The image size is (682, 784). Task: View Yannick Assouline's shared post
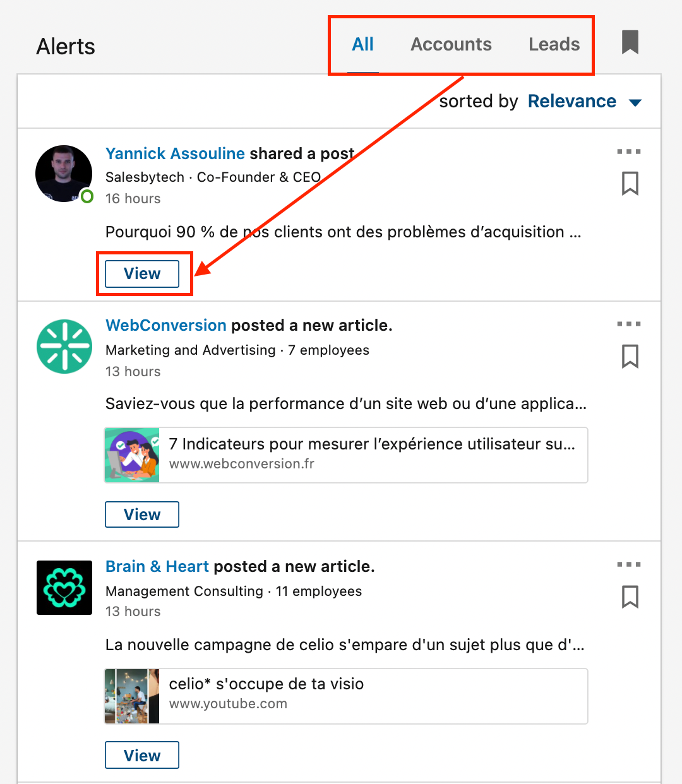(142, 273)
